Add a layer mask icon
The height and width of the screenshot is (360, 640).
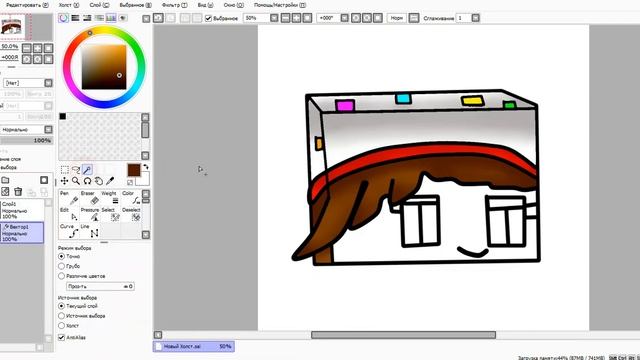(44, 180)
